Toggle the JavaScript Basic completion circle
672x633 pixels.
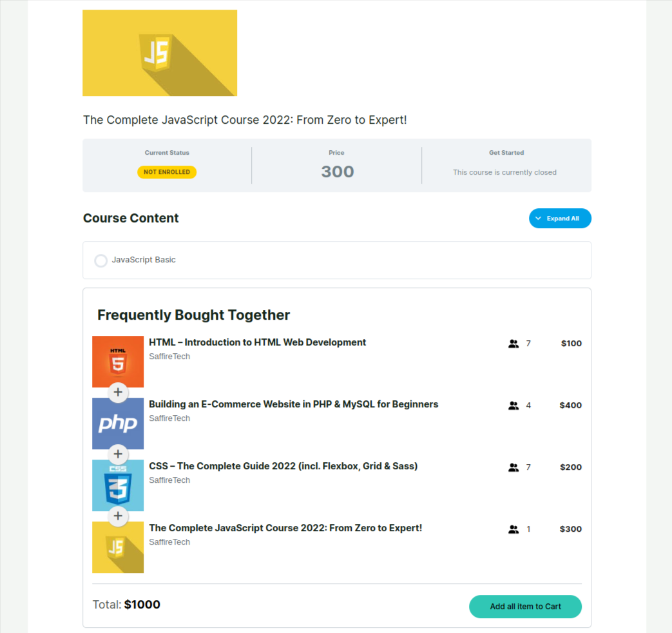tap(101, 260)
